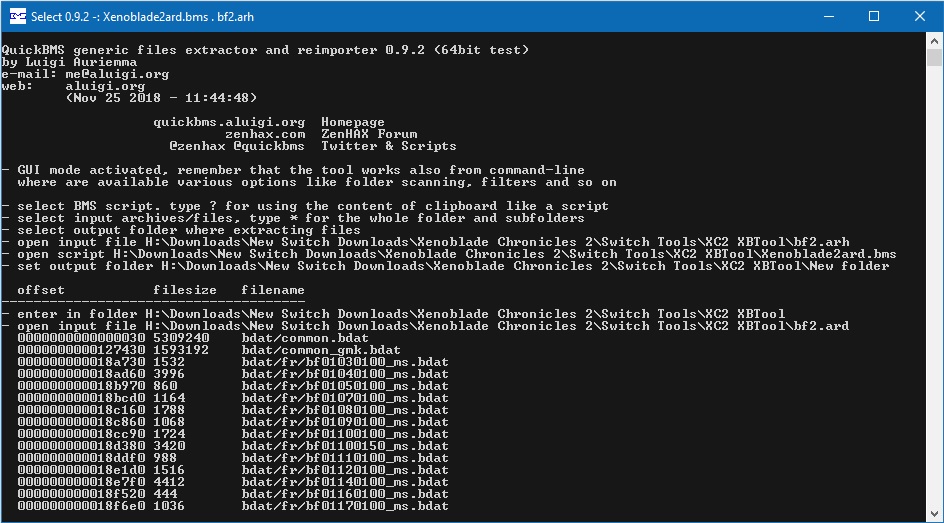Click the filename column header
The width and height of the screenshot is (944, 523).
[273, 289]
